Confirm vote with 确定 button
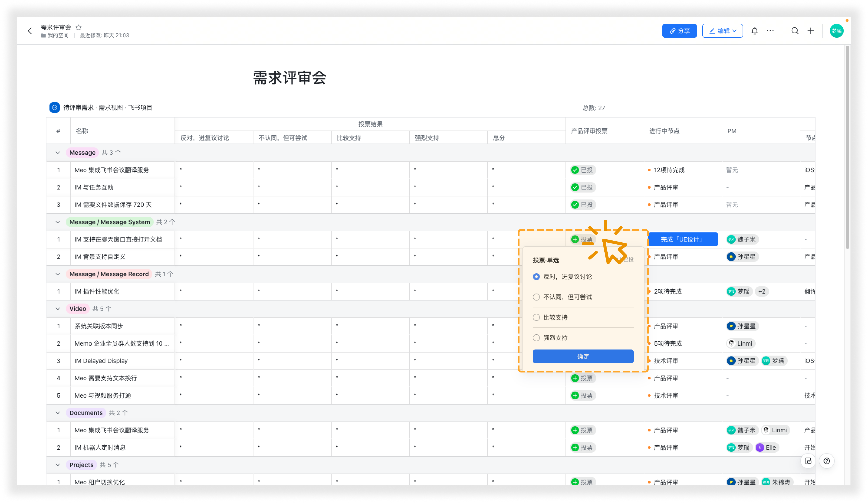This screenshot has width=868, height=503. click(x=583, y=356)
